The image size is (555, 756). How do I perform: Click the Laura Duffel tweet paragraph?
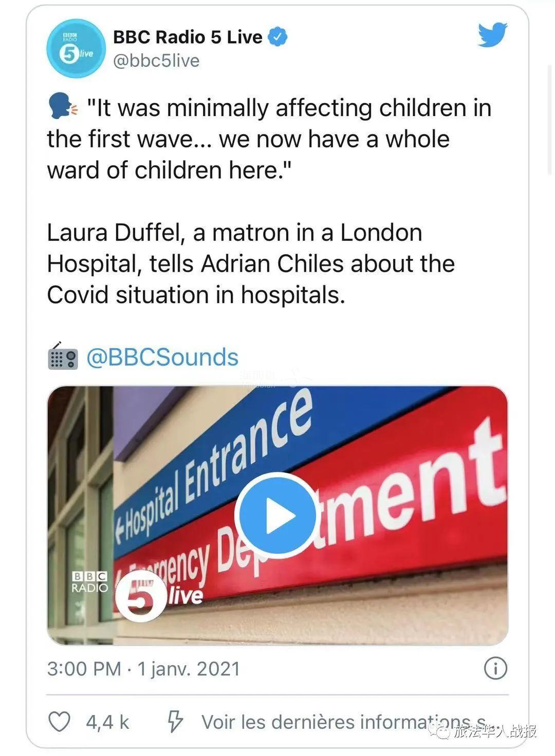coord(251,263)
